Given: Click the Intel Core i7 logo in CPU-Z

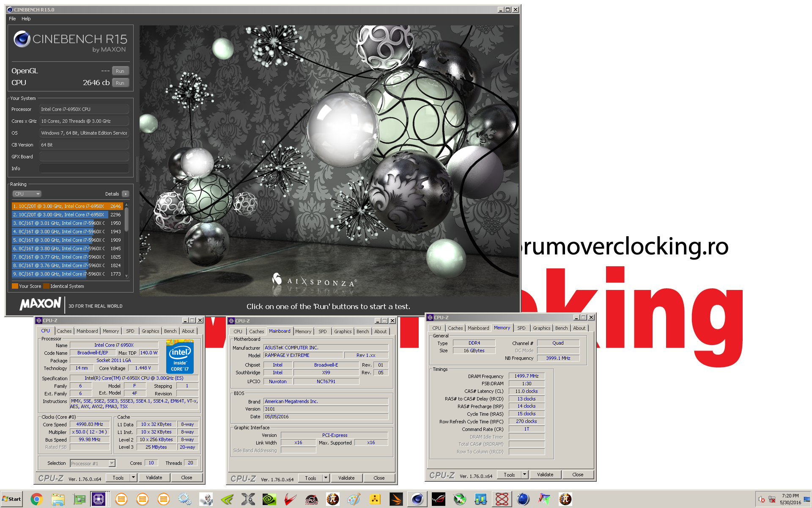Looking at the screenshot, I should click(180, 356).
